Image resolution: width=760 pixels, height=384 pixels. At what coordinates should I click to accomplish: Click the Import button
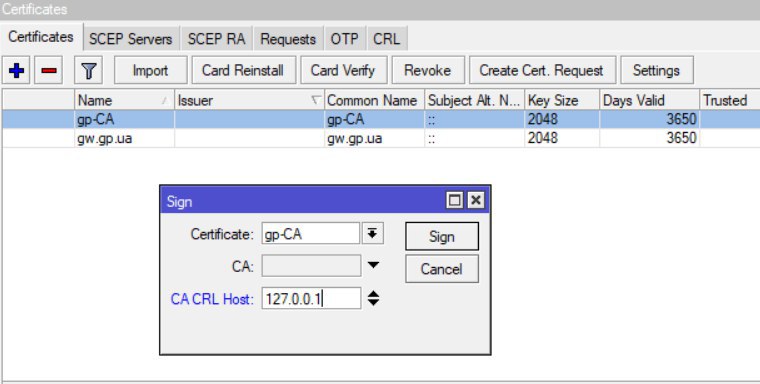pyautogui.click(x=150, y=71)
